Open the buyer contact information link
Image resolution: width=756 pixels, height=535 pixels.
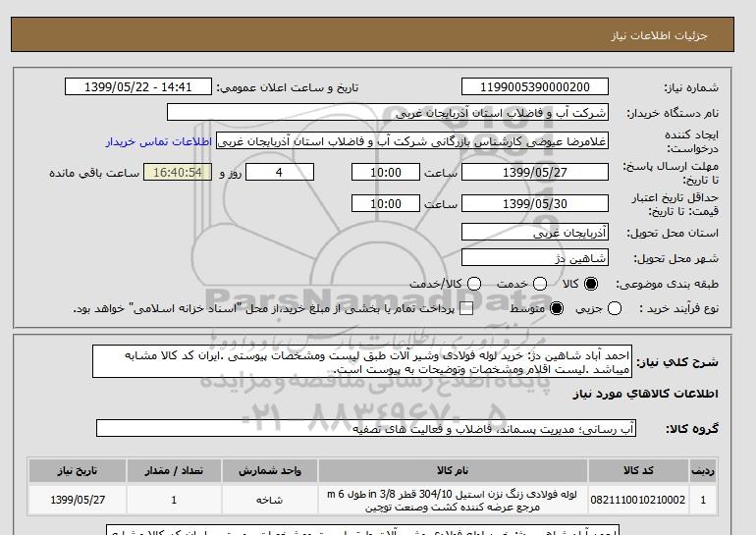pos(159,142)
